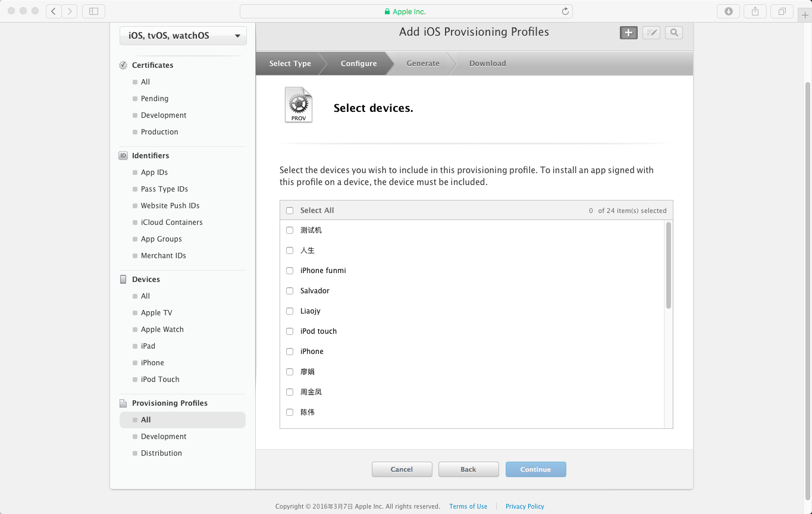Click the Devices section phone icon

[123, 280]
